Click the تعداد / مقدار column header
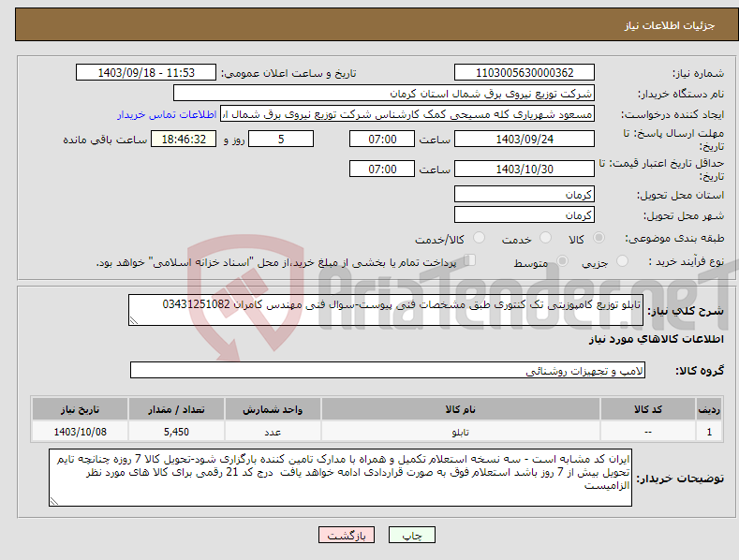 point(176,409)
